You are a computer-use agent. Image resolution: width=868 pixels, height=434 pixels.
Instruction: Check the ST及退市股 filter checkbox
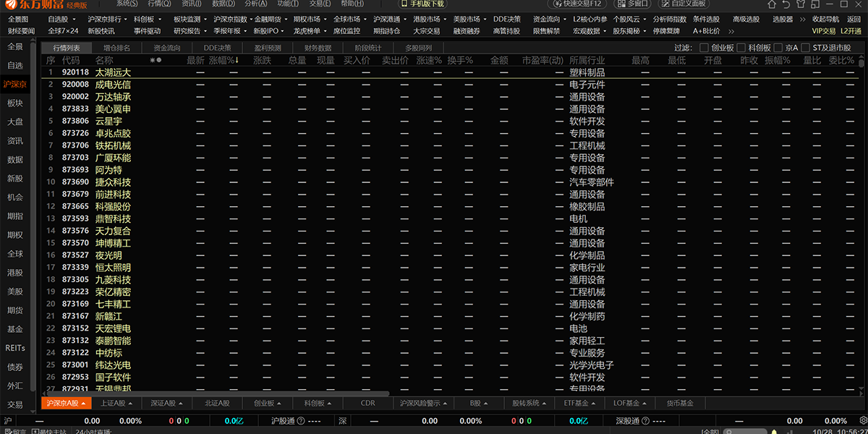click(x=807, y=48)
